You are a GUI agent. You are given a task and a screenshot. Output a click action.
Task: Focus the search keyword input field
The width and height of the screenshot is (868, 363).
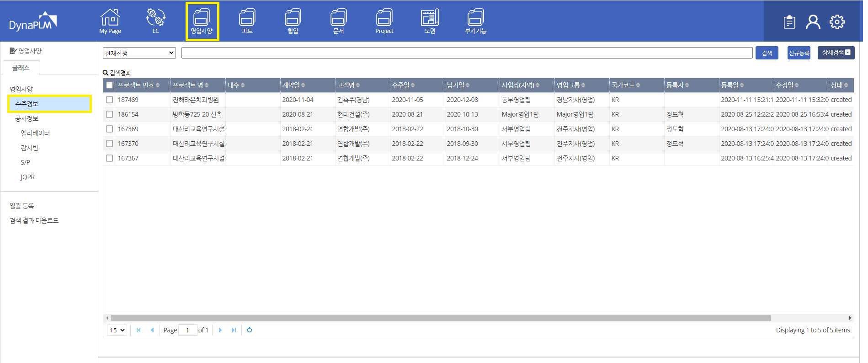467,53
